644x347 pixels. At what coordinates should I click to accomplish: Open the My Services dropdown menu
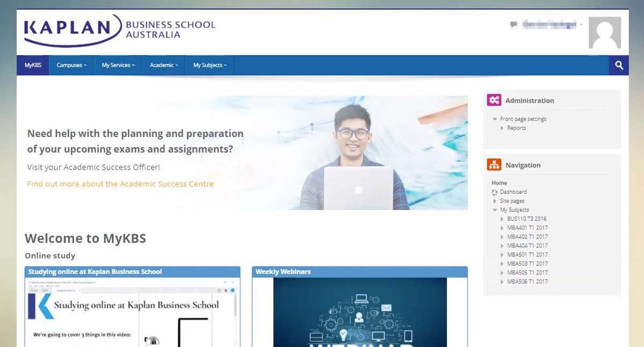[x=118, y=65]
